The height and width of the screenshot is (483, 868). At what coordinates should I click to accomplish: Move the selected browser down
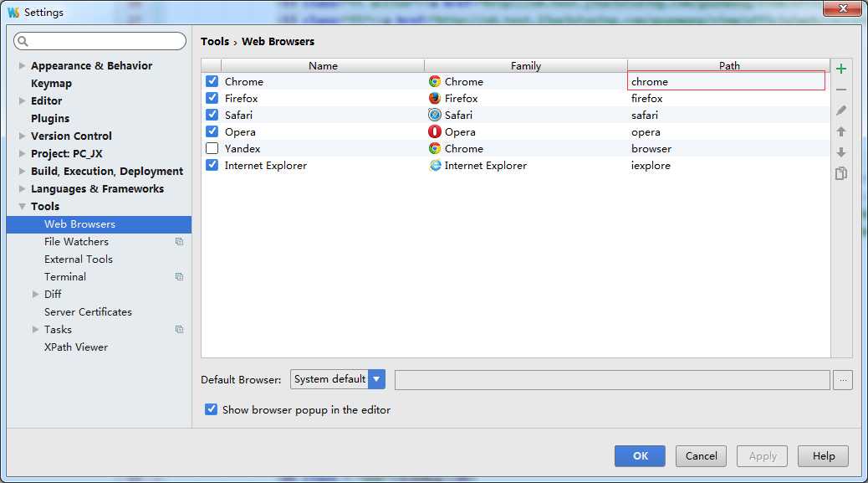841,152
